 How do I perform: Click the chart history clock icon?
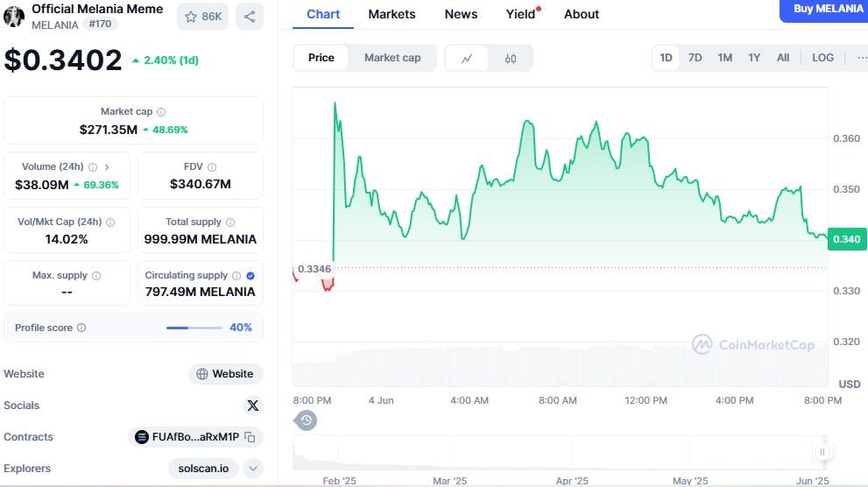[306, 420]
